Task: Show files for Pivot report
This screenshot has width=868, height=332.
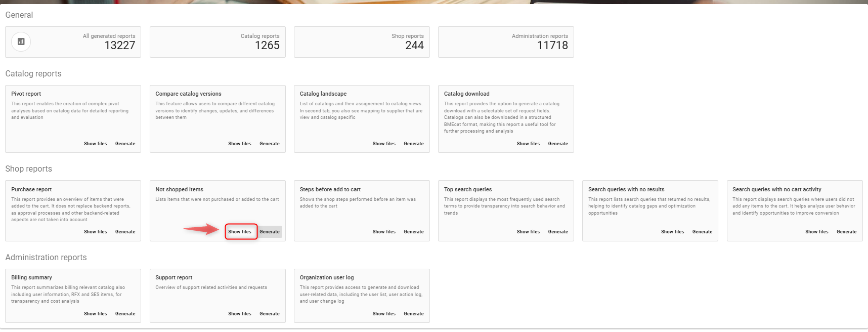Action: click(x=96, y=144)
